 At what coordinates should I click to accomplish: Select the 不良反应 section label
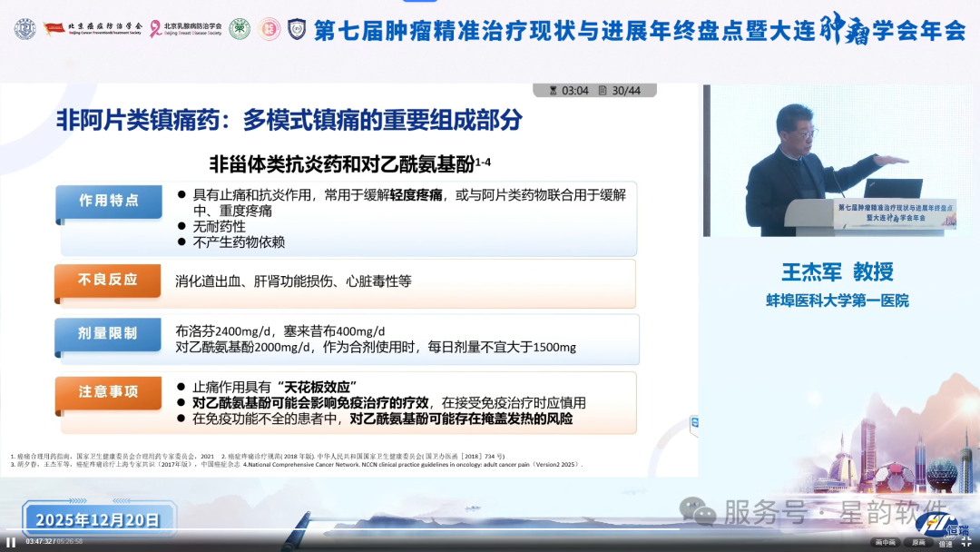108,281
